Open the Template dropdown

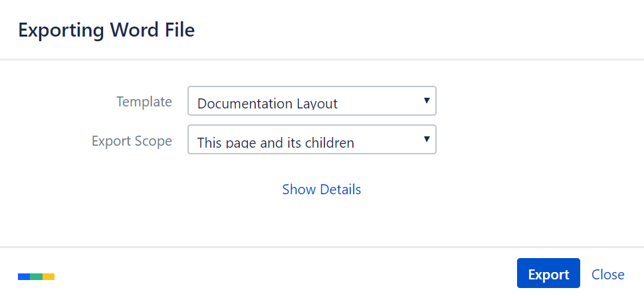pos(312,100)
